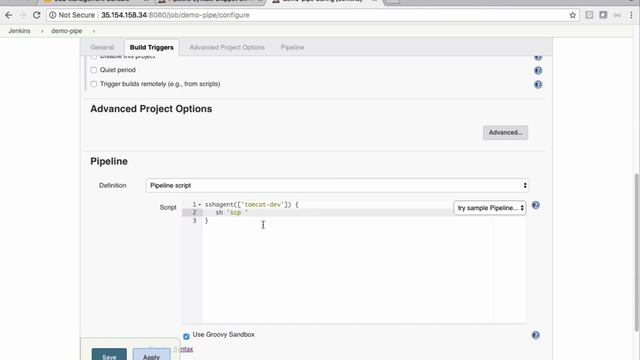Reload the Jenkins configure page
The image size is (640, 360).
point(36,15)
